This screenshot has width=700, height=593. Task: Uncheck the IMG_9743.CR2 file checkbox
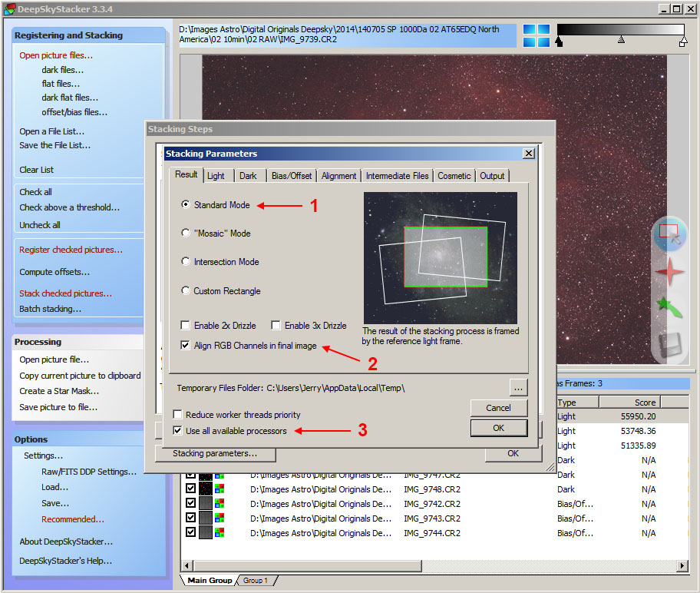point(190,518)
